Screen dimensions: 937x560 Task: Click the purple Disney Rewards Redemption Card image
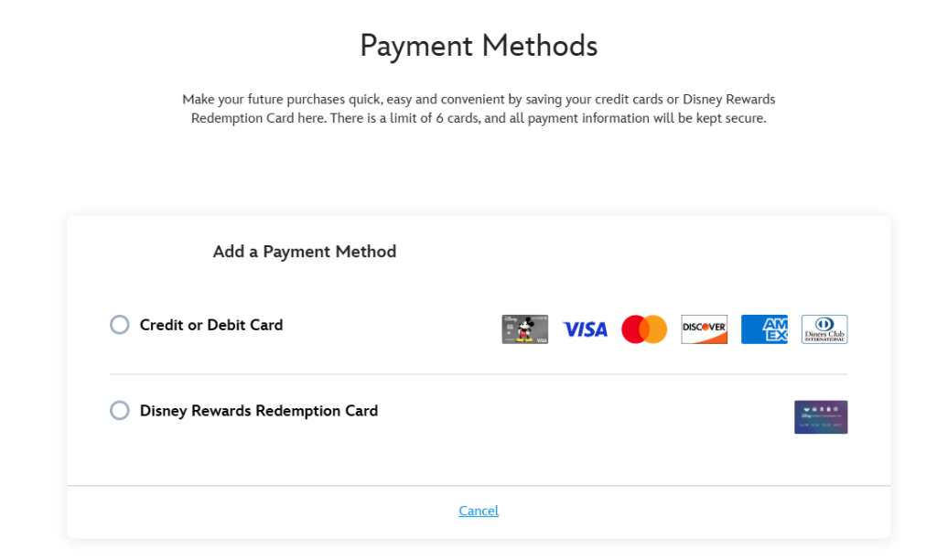pos(821,417)
